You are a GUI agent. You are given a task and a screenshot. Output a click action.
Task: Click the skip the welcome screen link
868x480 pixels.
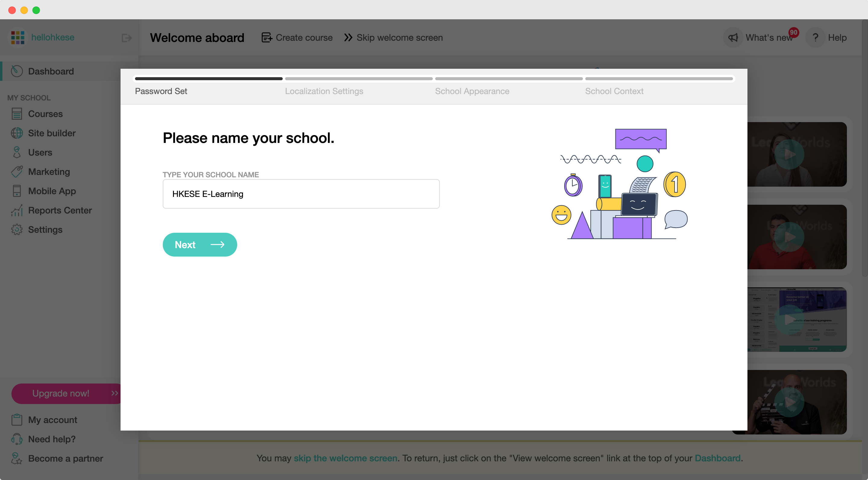pyautogui.click(x=345, y=458)
